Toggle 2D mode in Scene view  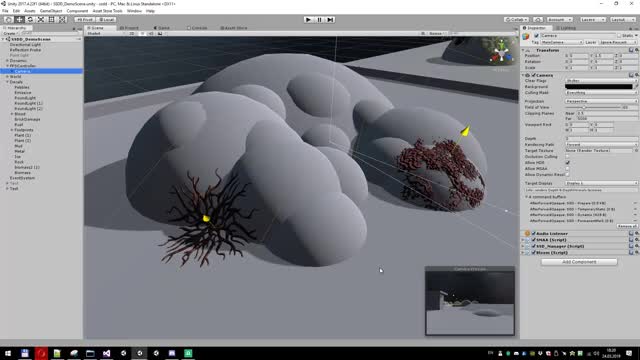click(x=132, y=33)
